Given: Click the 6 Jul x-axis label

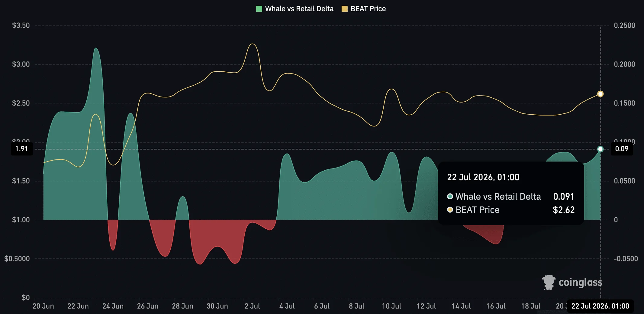Looking at the screenshot, I should 322,306.
